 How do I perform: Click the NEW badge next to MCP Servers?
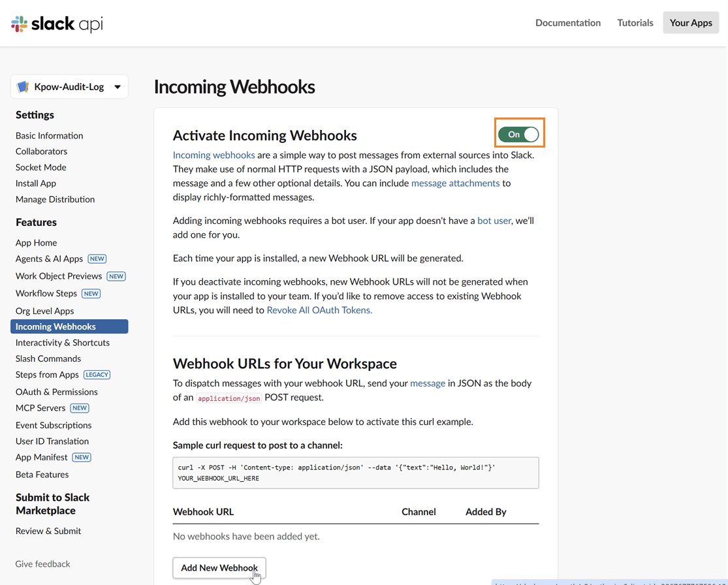80,408
